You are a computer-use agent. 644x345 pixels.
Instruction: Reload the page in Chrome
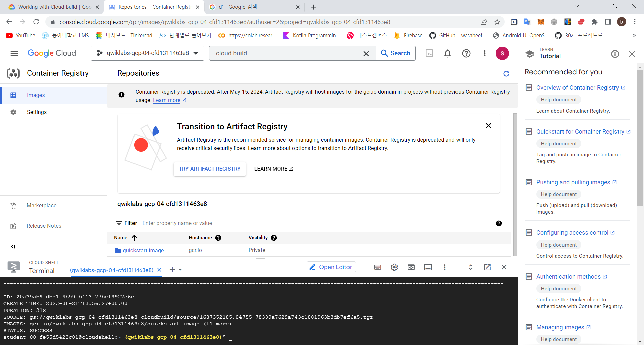point(36,22)
